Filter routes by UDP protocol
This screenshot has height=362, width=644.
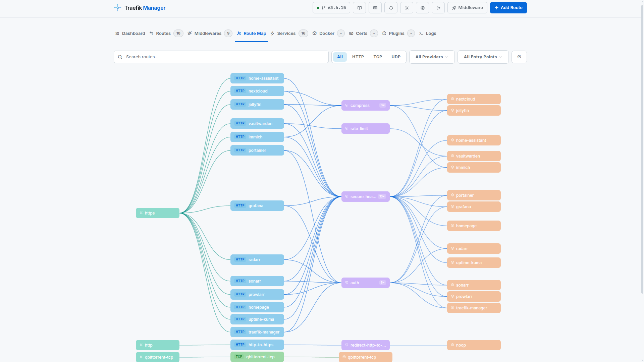(x=396, y=57)
